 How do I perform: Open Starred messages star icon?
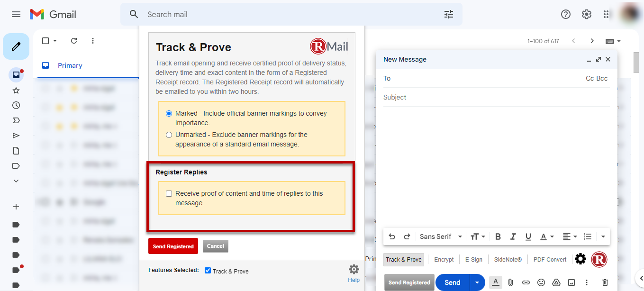pos(16,90)
